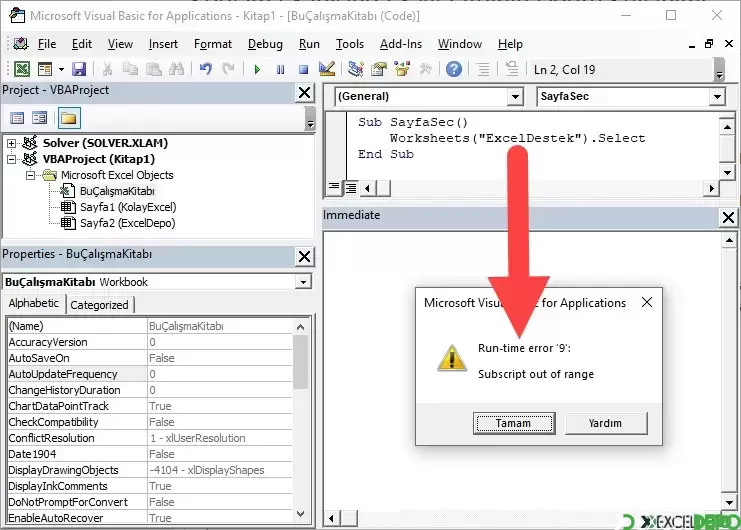Select Sayfa1 (KolayExcel) in project tree
Screen dimensions: 741x530
128,207
